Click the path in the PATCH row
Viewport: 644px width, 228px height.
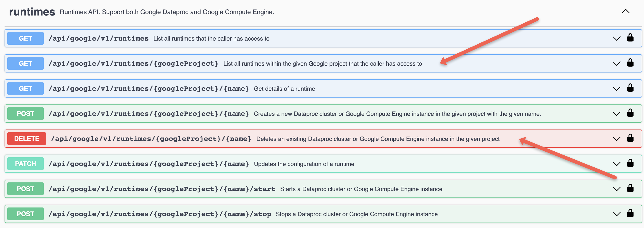coord(149,164)
